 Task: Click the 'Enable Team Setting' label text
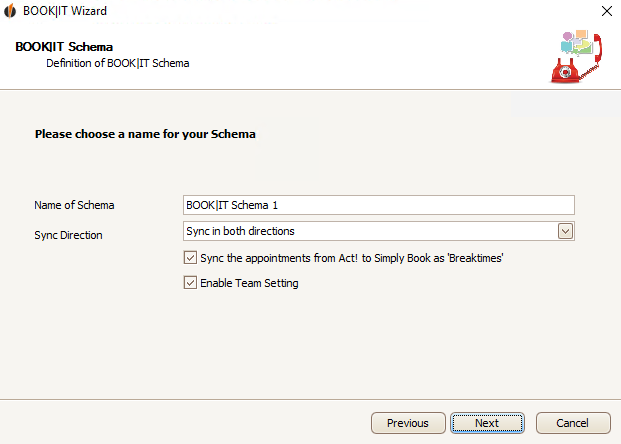249,283
